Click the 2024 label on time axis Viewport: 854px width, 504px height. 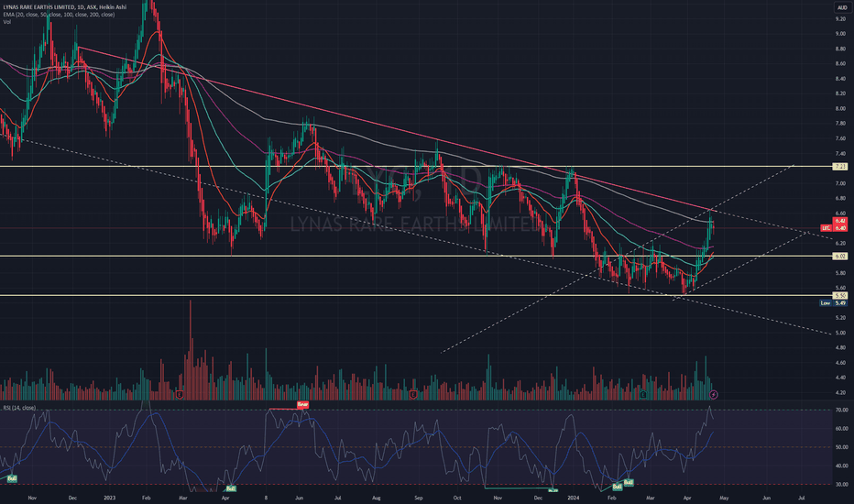[573, 498]
